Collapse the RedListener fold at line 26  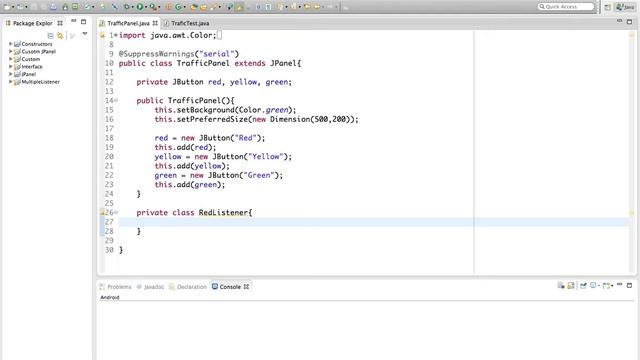point(116,212)
